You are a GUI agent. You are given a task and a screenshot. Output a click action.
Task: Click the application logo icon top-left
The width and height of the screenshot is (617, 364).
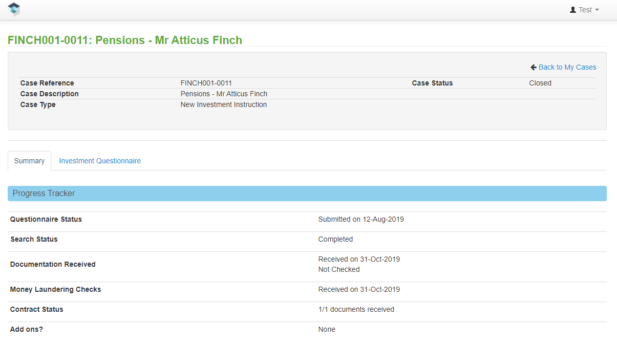pyautogui.click(x=14, y=9)
